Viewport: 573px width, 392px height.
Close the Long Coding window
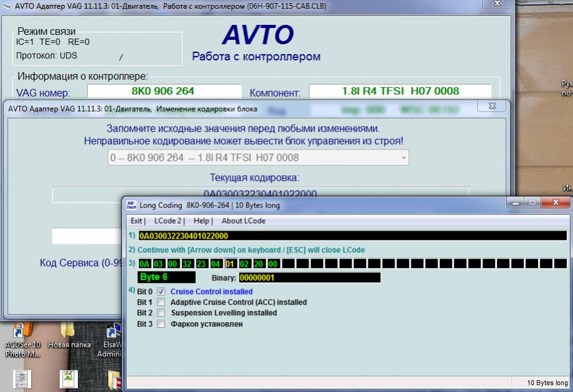[556, 202]
